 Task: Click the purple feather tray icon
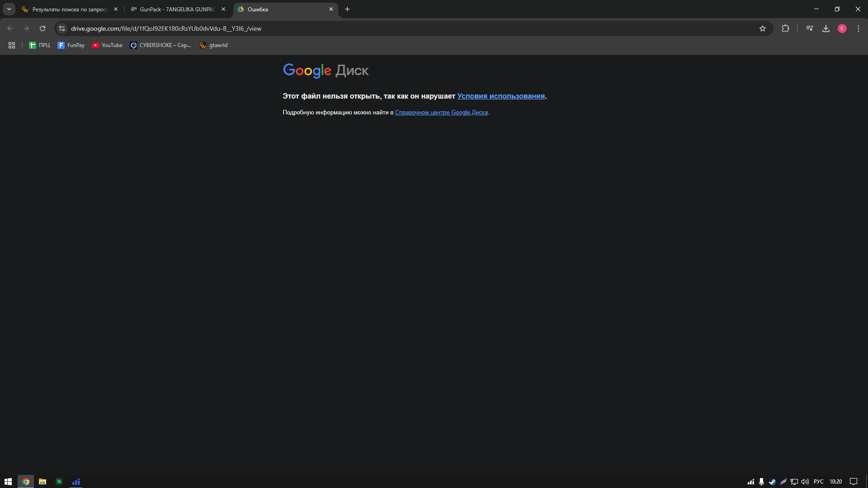click(783, 482)
